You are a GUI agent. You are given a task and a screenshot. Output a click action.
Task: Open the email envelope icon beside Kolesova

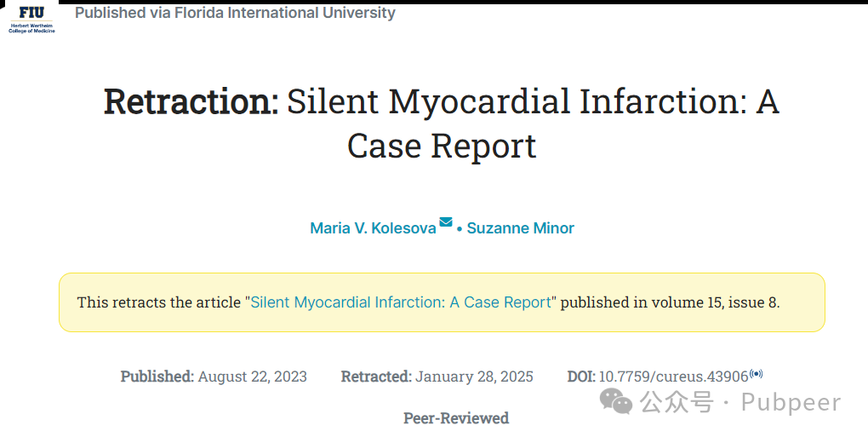[x=446, y=222]
